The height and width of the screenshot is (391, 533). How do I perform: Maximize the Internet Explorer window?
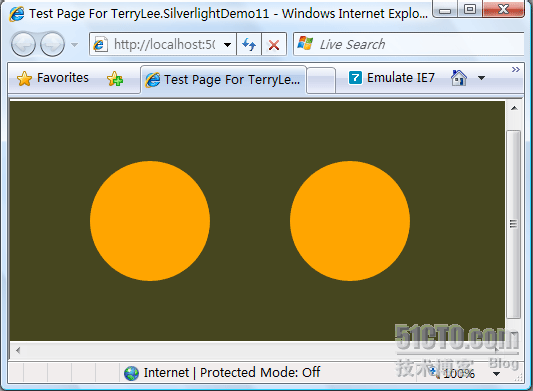click(x=470, y=9)
